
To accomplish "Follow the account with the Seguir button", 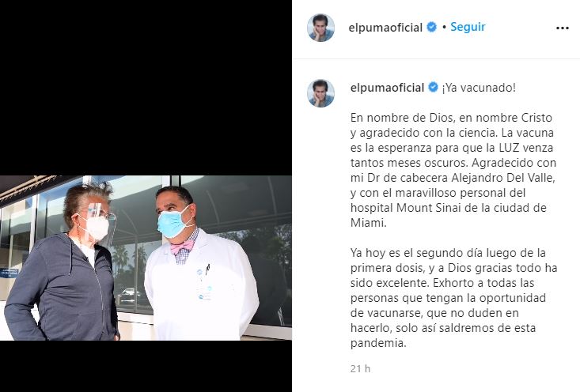I will coord(468,27).
